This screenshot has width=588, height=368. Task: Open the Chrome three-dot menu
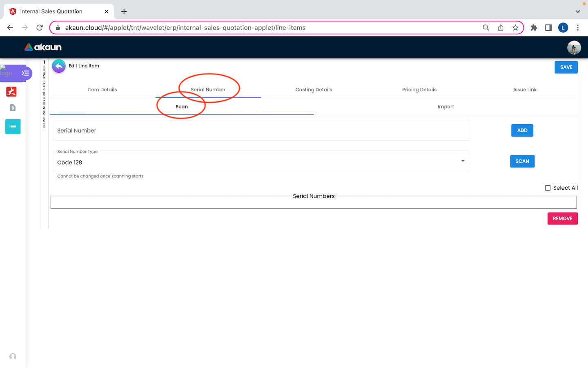click(x=577, y=28)
